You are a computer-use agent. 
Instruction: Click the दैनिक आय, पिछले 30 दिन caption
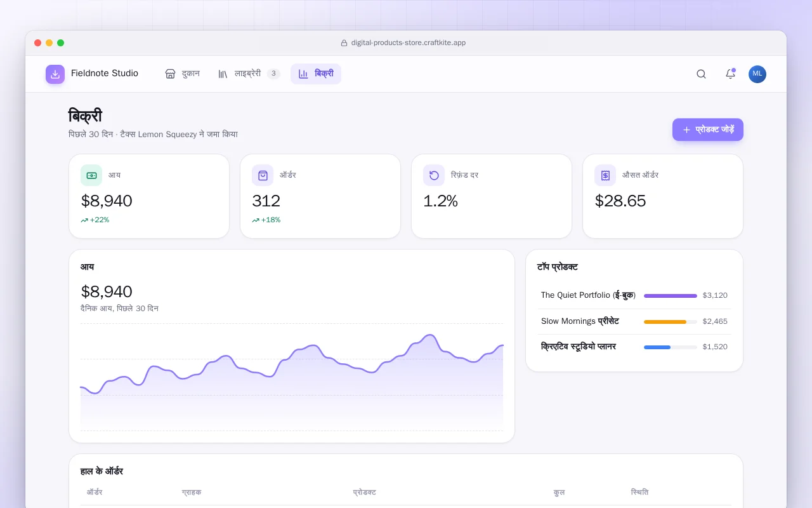[x=119, y=309]
